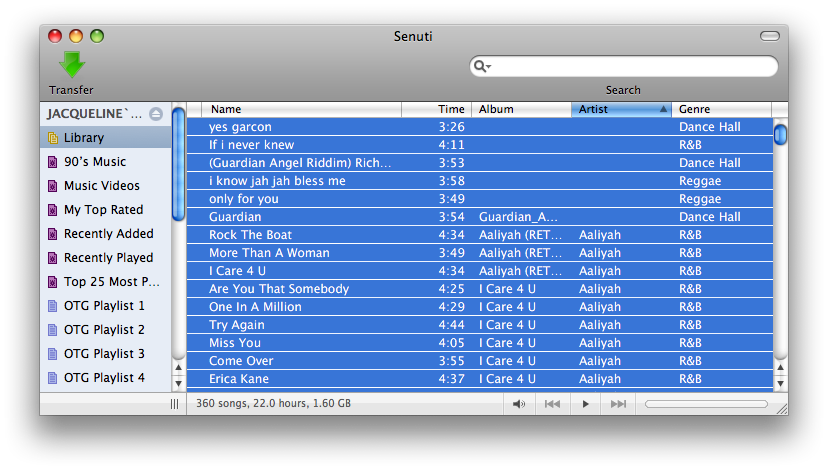Skip to next track
Image resolution: width=828 pixels, height=470 pixels.
coord(618,404)
